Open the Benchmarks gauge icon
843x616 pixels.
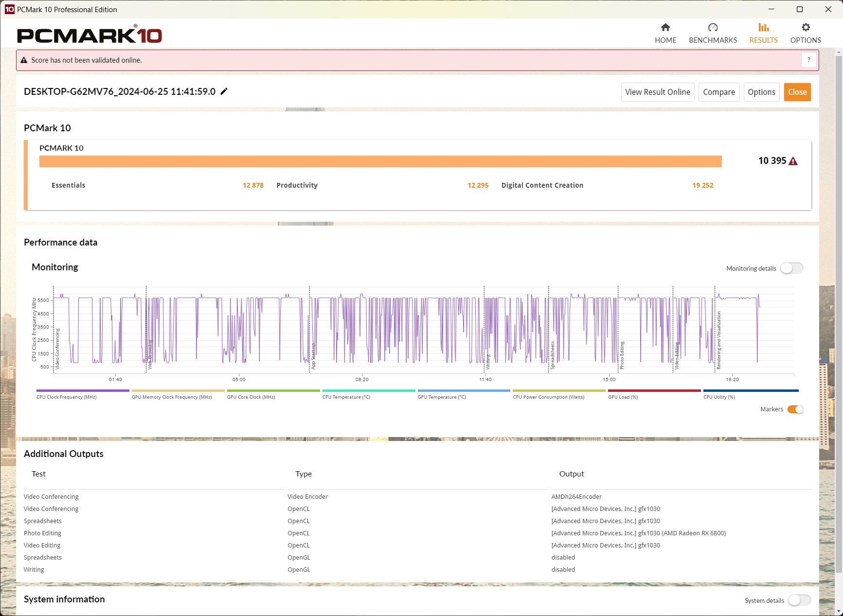coord(713,27)
